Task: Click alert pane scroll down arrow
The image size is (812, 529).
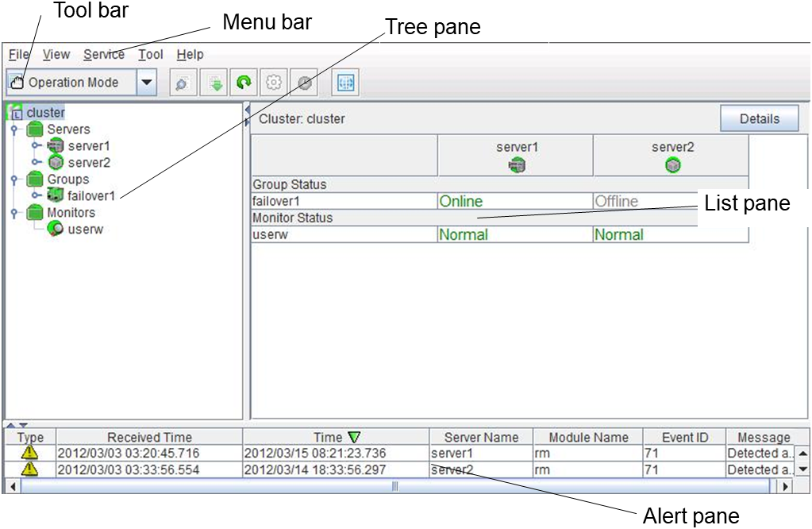Action: (x=802, y=469)
